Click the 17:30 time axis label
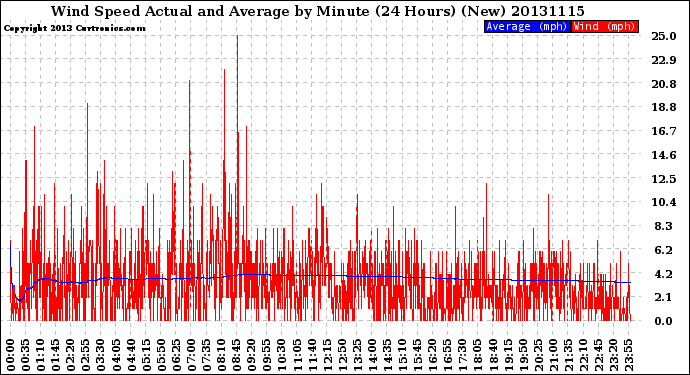This screenshot has width=690, height=375. click(x=462, y=355)
